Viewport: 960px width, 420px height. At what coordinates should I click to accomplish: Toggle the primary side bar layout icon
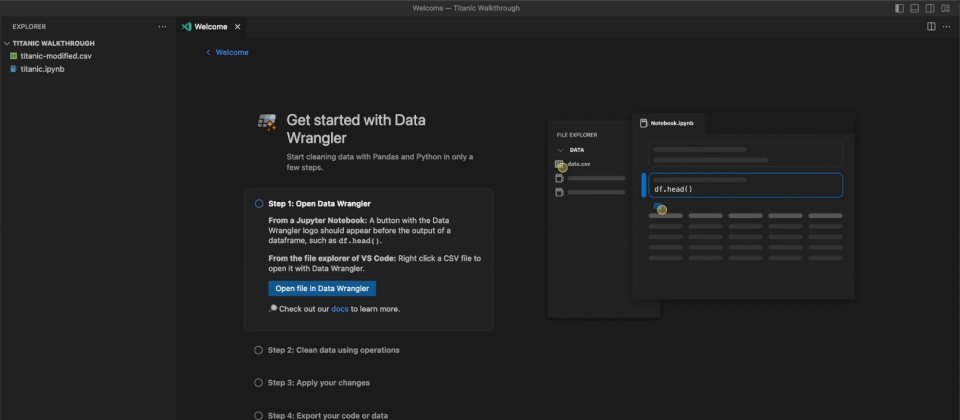point(899,8)
